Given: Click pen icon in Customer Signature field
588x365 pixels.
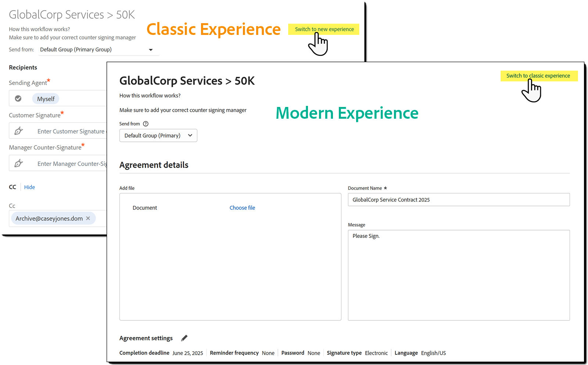Looking at the screenshot, I should 19,131.
